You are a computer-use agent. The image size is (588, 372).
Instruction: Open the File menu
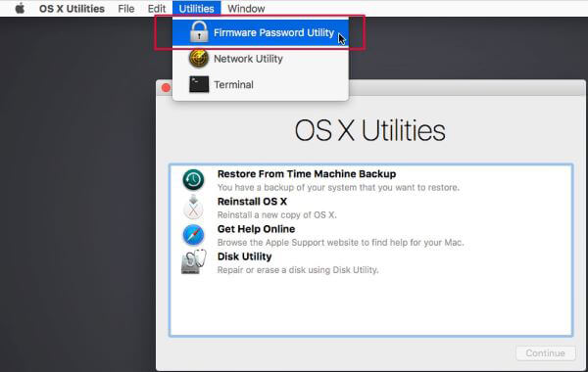point(126,8)
